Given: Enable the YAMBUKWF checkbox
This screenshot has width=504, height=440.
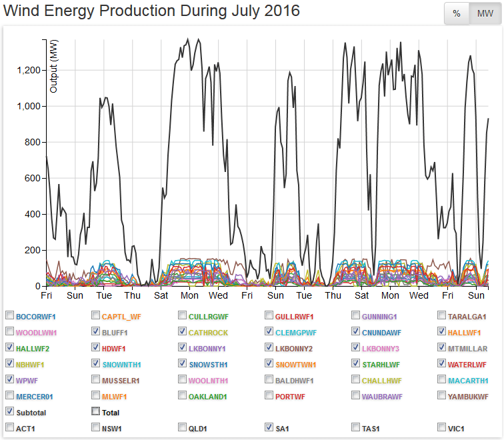Looking at the screenshot, I should (x=443, y=395).
